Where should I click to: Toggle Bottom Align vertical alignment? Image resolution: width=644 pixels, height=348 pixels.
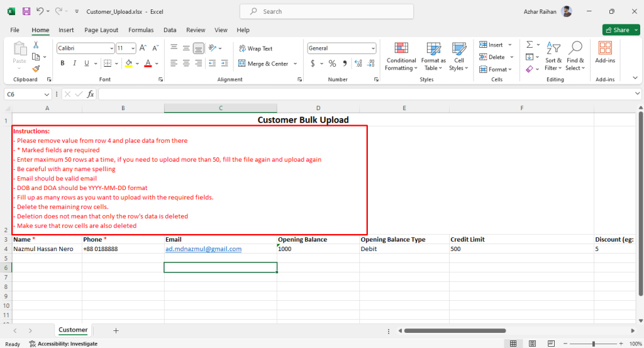tap(198, 48)
